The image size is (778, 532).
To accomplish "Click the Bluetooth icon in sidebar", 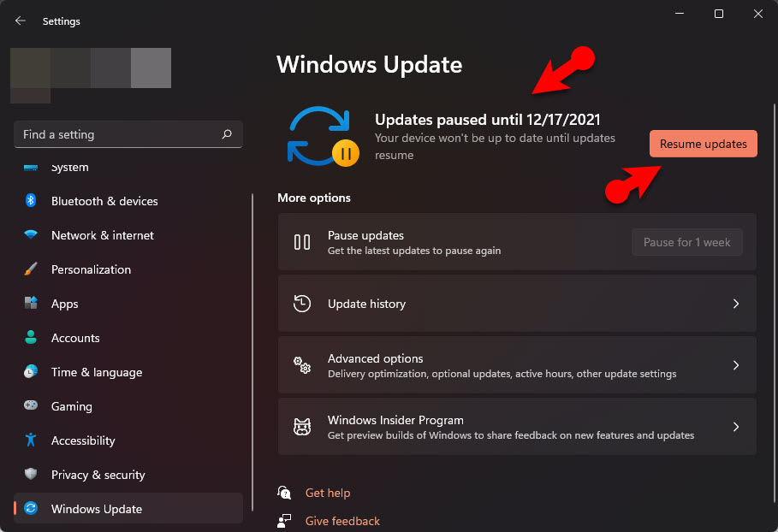I will coord(31,200).
